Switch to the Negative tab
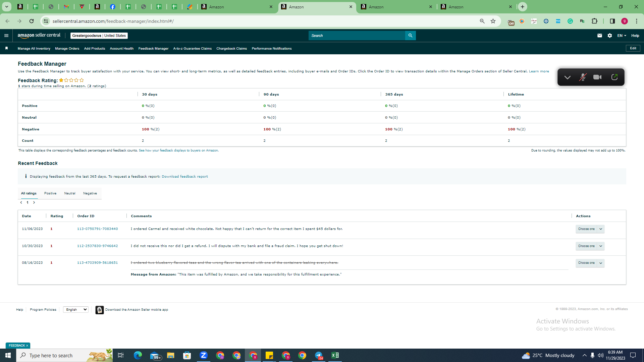644x362 pixels. pyautogui.click(x=90, y=193)
